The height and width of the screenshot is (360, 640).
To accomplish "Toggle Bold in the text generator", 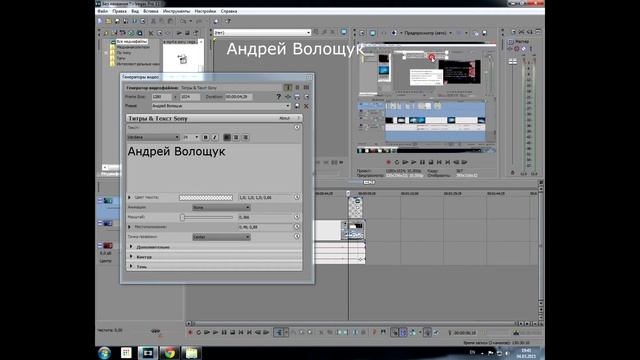I will (x=205, y=138).
